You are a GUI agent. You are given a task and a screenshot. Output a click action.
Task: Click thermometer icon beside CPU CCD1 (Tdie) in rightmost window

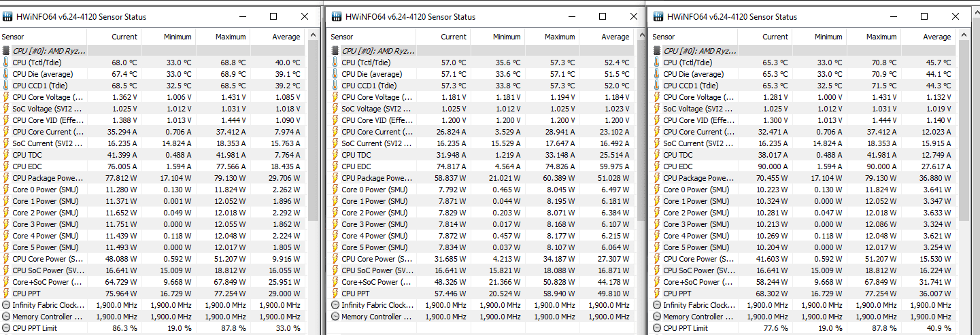tap(657, 86)
